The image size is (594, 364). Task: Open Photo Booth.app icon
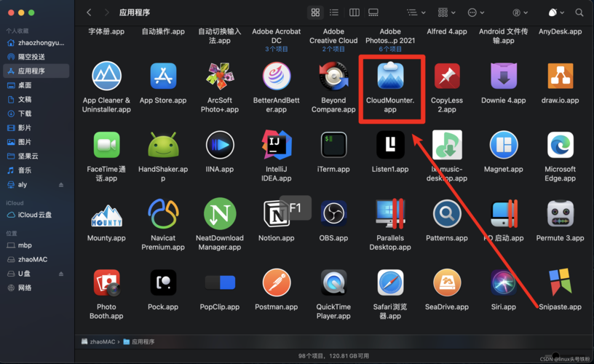click(106, 282)
